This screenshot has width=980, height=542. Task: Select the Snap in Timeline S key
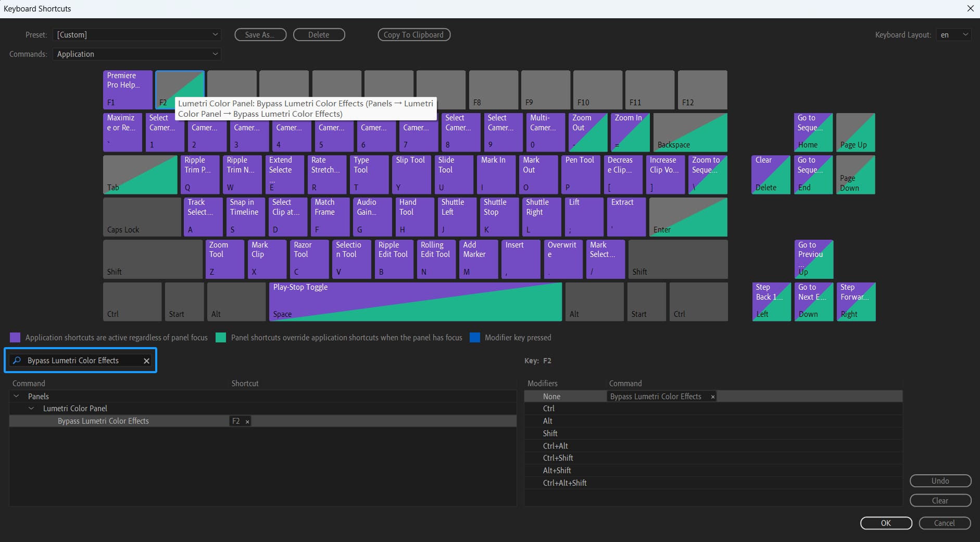point(245,217)
